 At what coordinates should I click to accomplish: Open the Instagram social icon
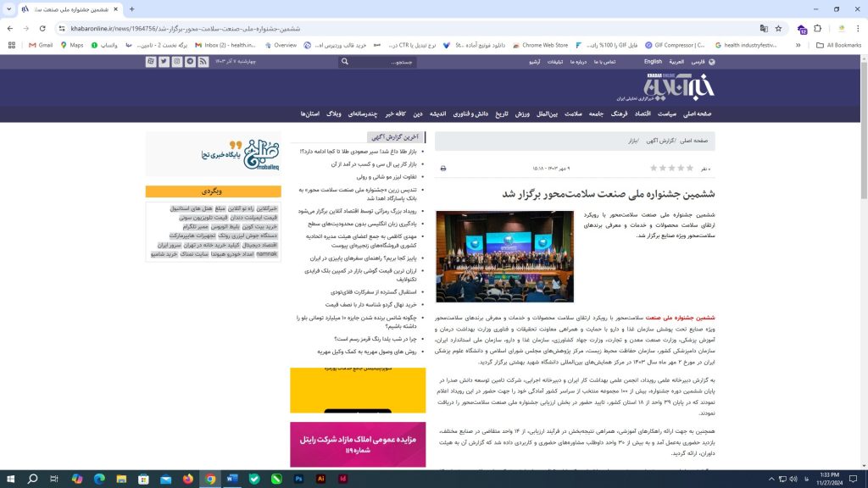(x=177, y=62)
